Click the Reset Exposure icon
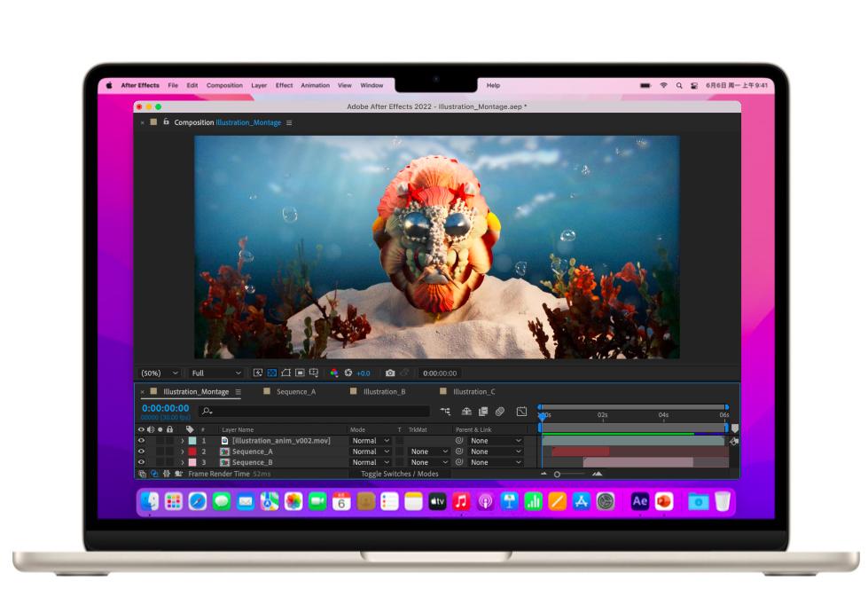This screenshot has width=868, height=597. point(348,373)
